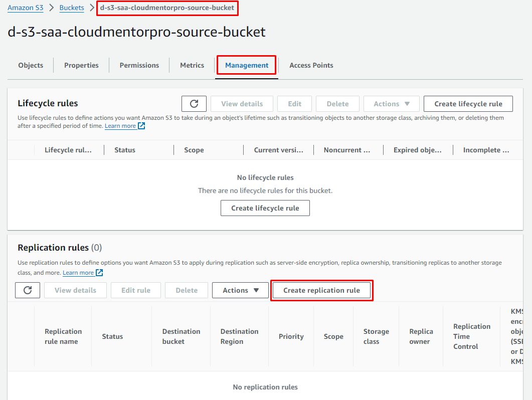532x400 pixels.
Task: Switch to the Objects tab
Action: 31,65
